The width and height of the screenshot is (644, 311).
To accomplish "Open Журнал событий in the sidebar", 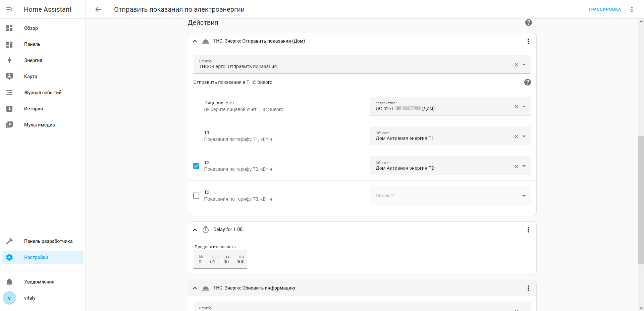I will (43, 93).
